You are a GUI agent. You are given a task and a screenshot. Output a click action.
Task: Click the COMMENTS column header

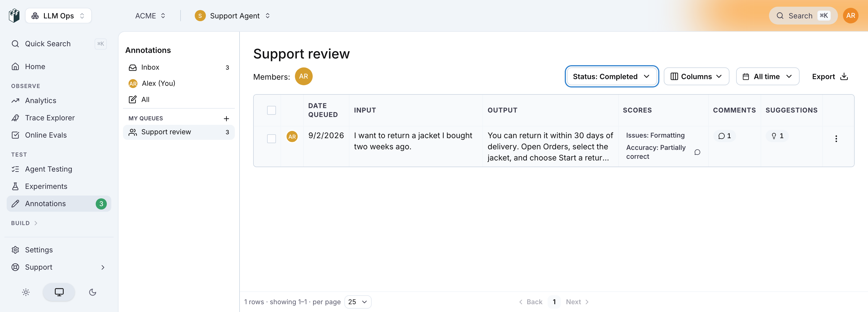pos(734,110)
